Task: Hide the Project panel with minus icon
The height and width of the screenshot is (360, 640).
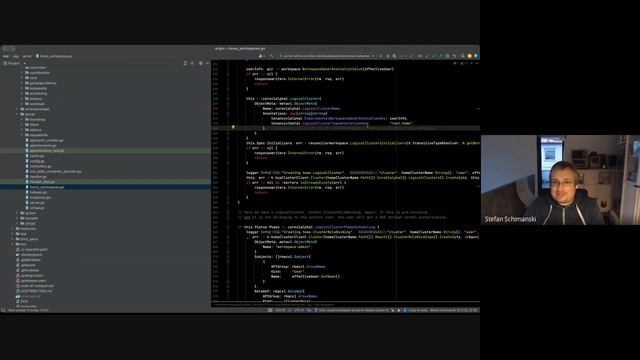Action: click(x=207, y=63)
